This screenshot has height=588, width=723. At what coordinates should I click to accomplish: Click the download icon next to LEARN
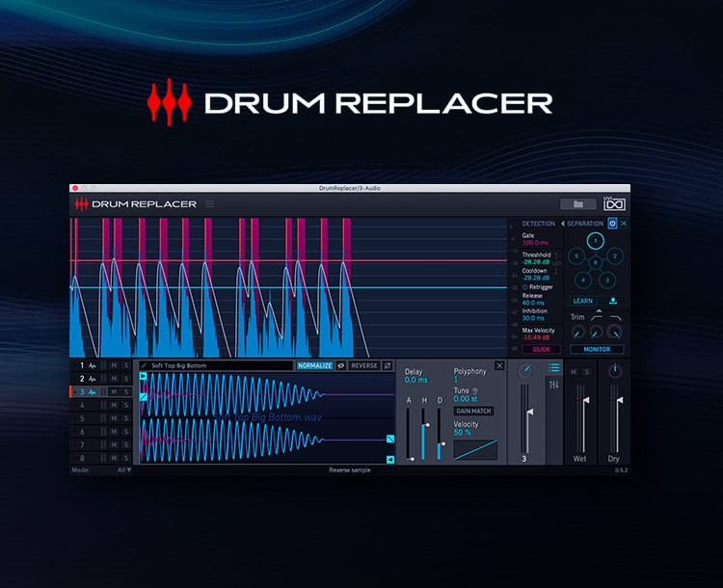pos(613,301)
